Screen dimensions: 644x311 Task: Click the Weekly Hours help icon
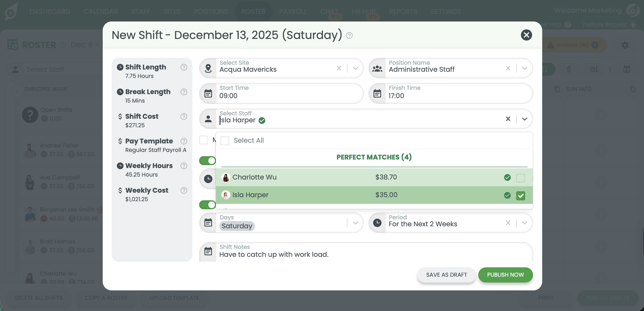184,166
